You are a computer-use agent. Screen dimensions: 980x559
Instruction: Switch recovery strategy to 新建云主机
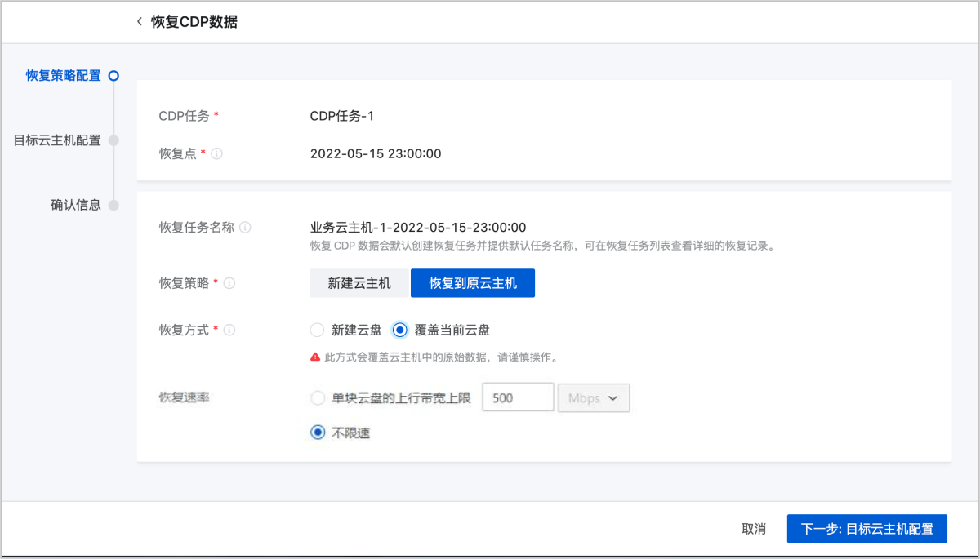tap(359, 282)
